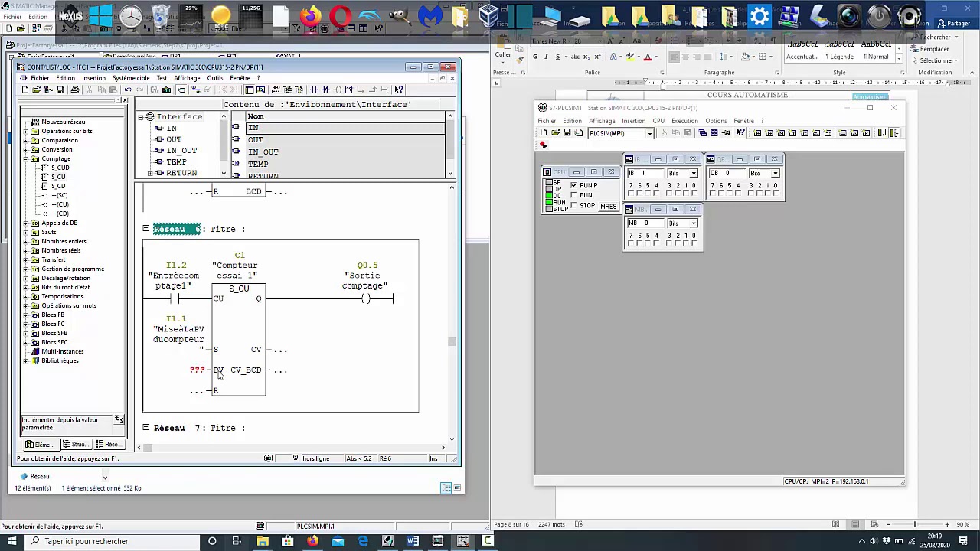Screen dimensions: 980x551
Task: Open Bits format dropdown for MB 0
Action: (694, 223)
